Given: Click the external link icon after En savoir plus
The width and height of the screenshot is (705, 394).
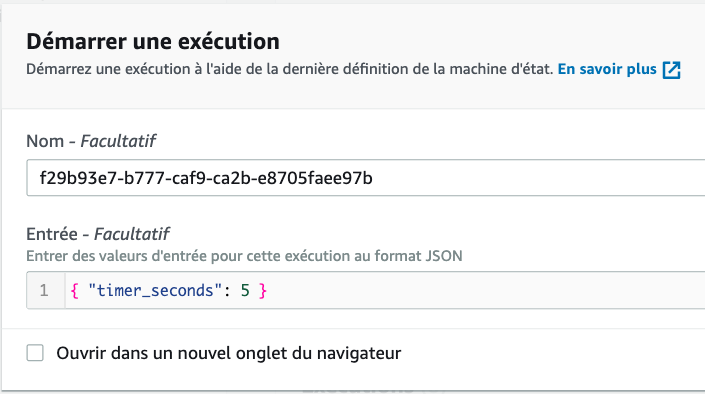Looking at the screenshot, I should pos(672,70).
